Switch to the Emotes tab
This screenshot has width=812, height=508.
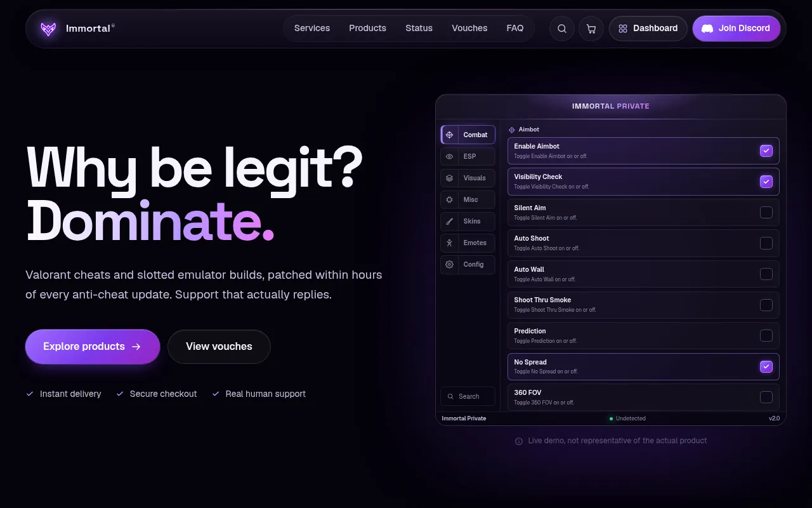[x=468, y=243]
